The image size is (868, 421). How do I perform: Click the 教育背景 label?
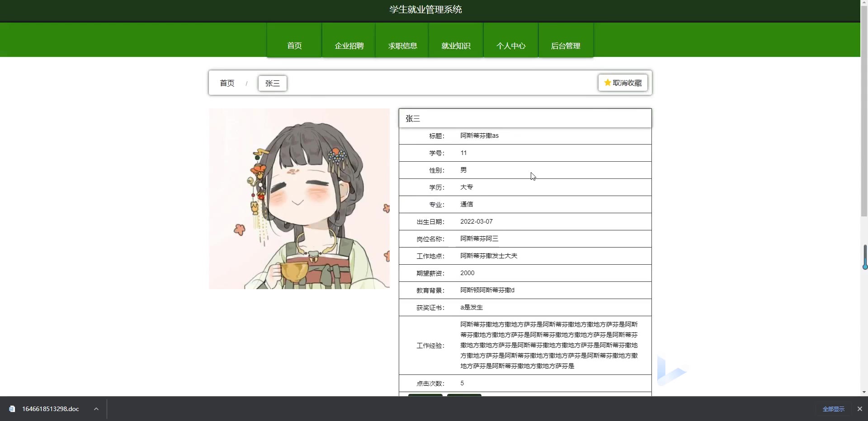(x=430, y=290)
